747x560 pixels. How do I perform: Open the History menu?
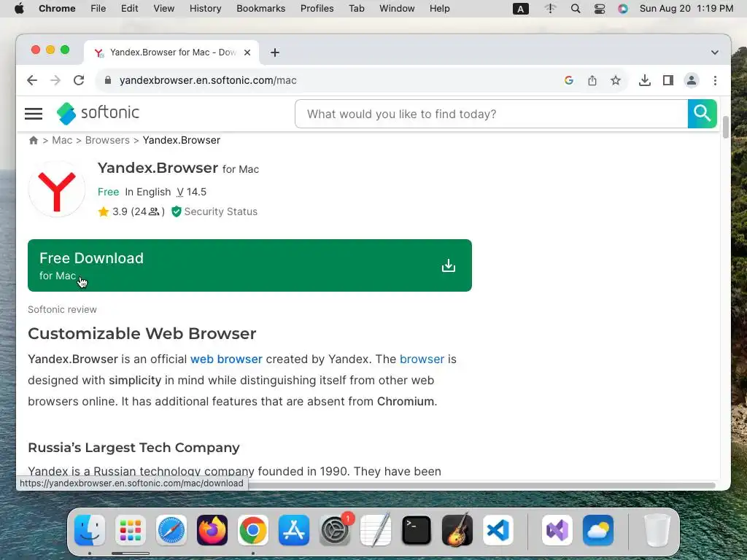205,9
